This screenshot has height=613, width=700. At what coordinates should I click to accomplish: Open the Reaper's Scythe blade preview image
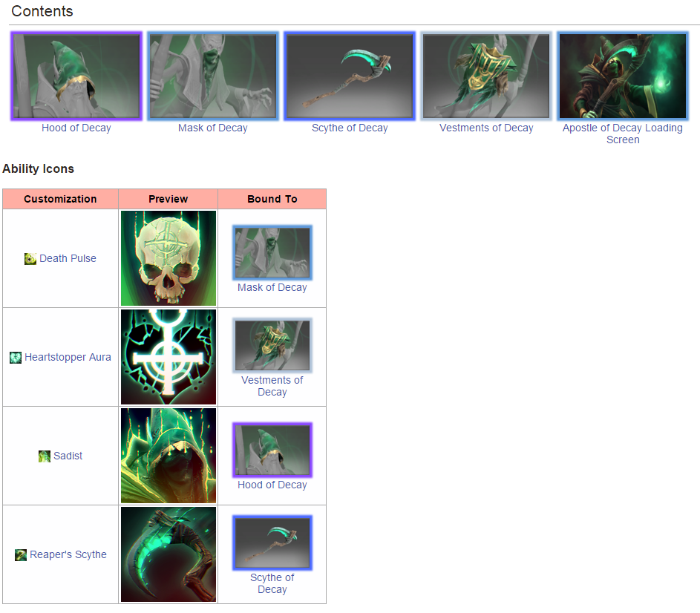pyautogui.click(x=169, y=554)
